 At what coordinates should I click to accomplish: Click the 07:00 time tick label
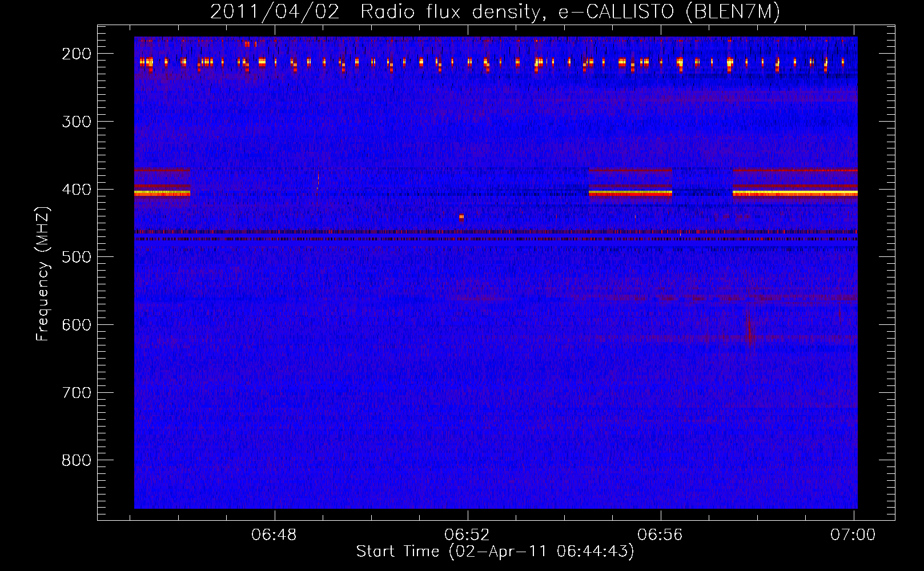(x=853, y=535)
